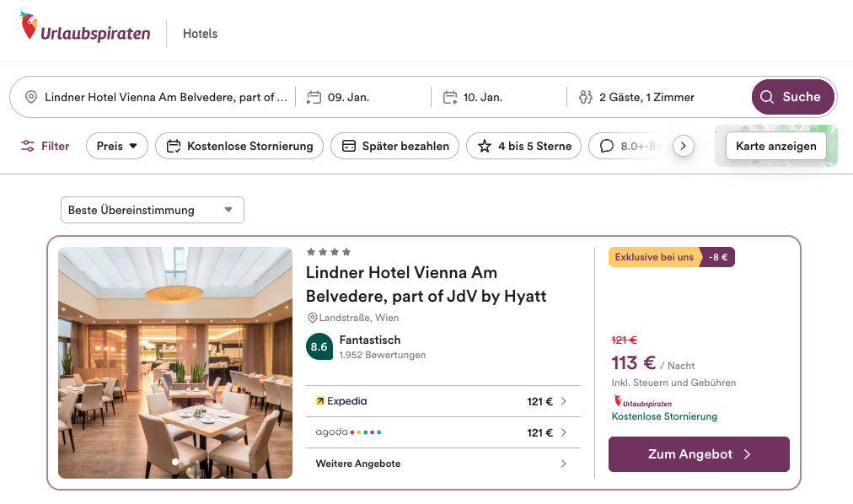The height and width of the screenshot is (504, 853).
Task: Expand Weitere Angebote list
Action: coord(442,464)
